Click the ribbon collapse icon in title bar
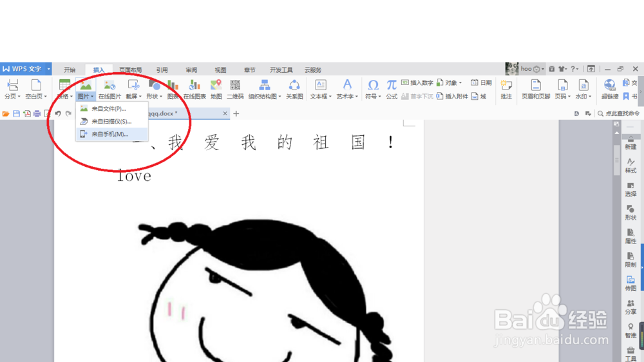The width and height of the screenshot is (644, 362). [x=591, y=69]
